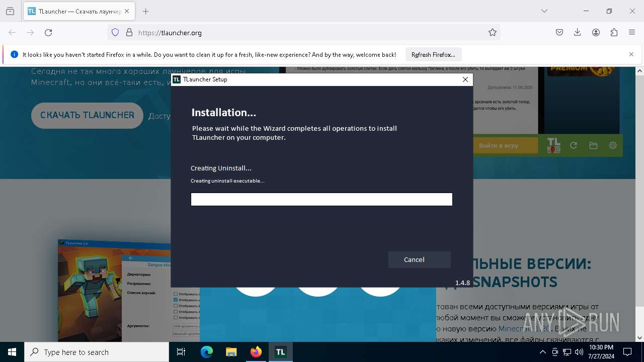Open the taskbar clock and date
This screenshot has height=362, width=644.
601,352
